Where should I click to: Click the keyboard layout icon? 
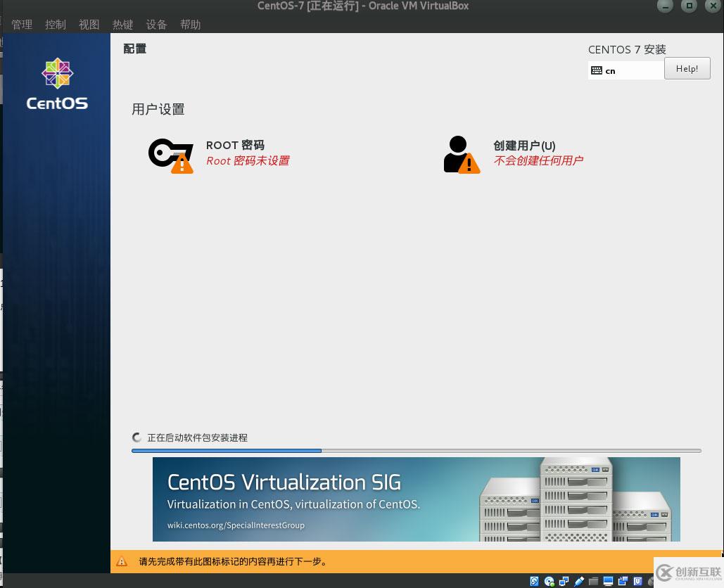point(596,70)
